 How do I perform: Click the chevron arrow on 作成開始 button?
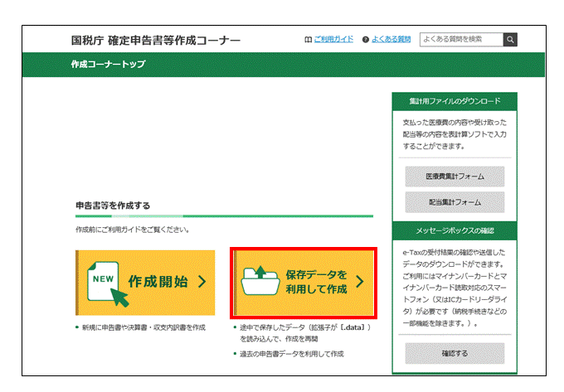[x=202, y=282]
